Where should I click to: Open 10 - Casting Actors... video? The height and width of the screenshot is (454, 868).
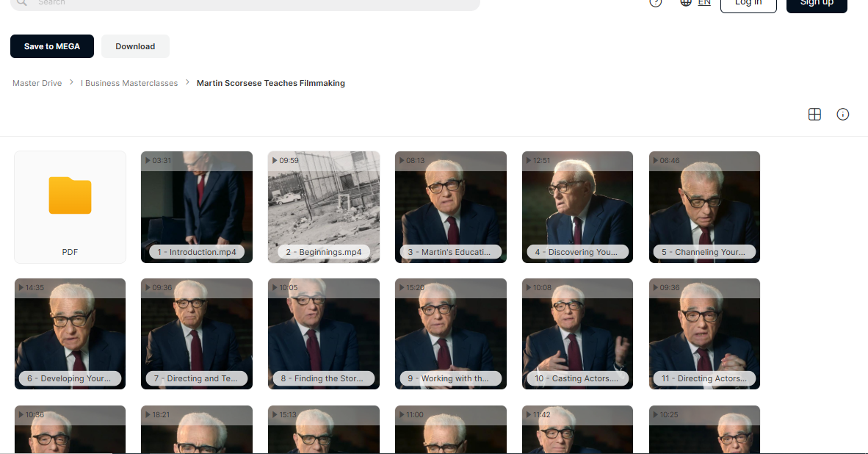[x=577, y=334]
